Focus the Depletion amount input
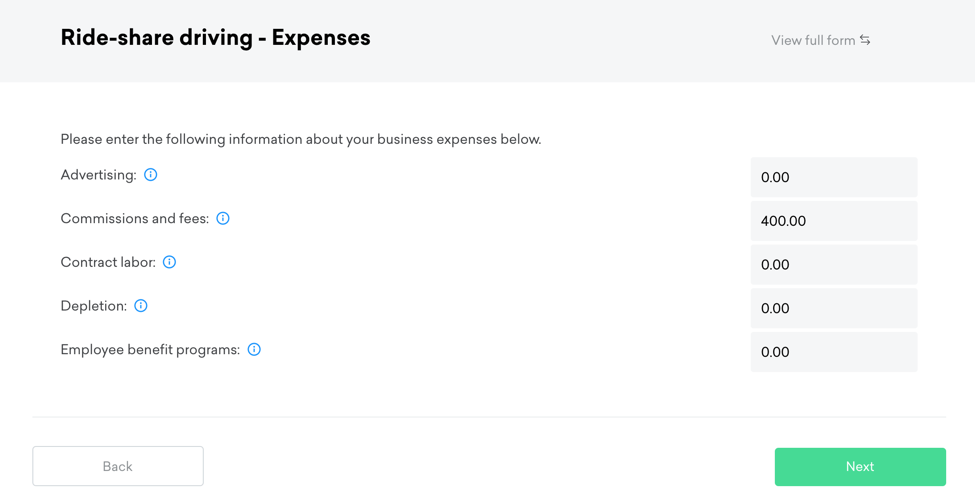This screenshot has width=975, height=498. pyautogui.click(x=833, y=308)
